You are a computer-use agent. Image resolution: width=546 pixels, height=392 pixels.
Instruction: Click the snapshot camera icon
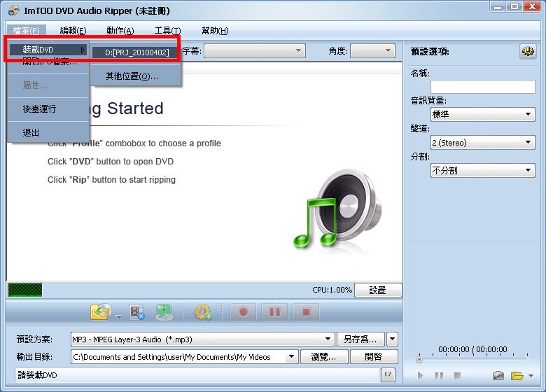(498, 376)
